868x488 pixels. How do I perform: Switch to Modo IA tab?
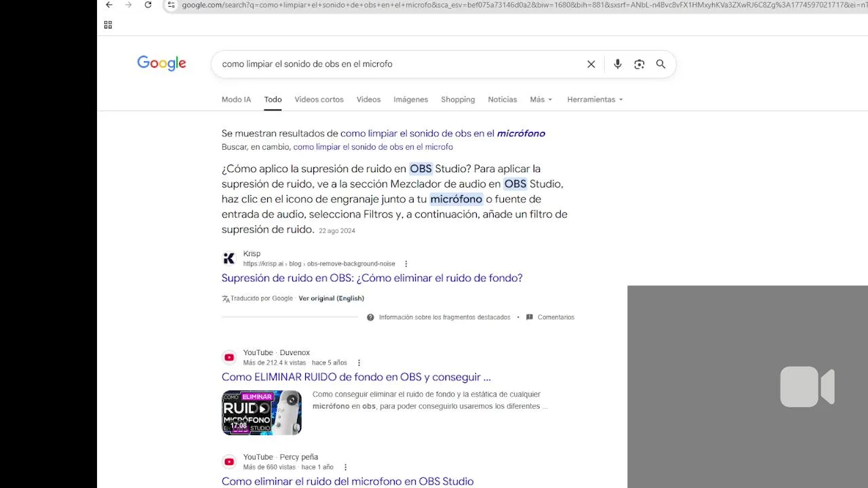[x=236, y=100]
